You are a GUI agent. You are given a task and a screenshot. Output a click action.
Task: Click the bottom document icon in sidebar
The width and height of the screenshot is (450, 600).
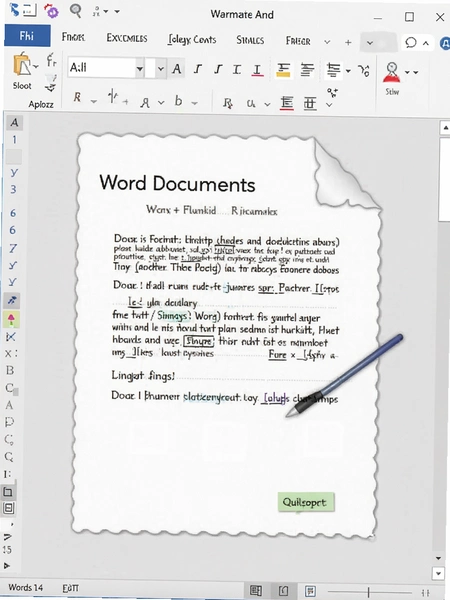[x=8, y=508]
